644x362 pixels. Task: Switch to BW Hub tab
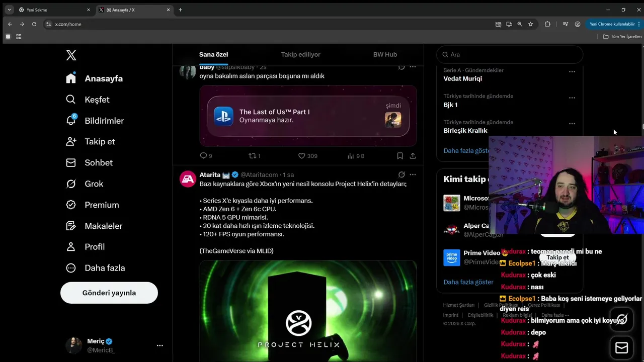click(x=385, y=54)
